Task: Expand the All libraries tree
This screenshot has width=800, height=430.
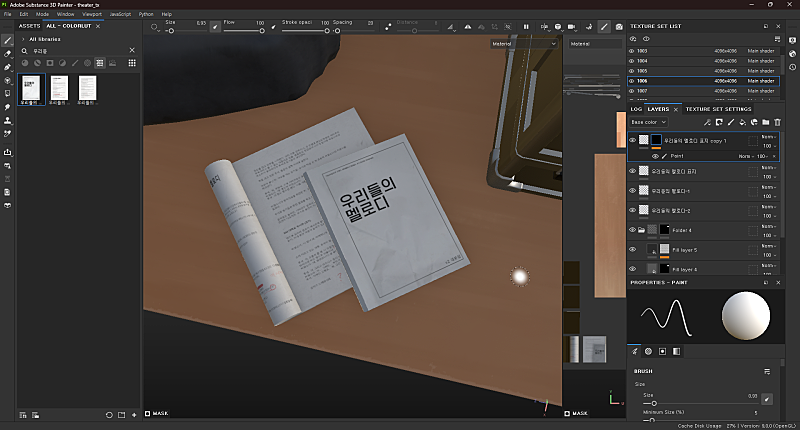Action: 22,38
